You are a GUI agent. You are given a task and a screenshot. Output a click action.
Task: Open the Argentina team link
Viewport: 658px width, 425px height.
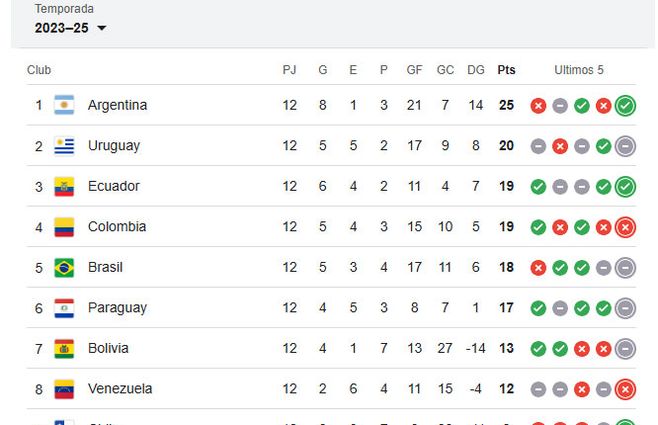tap(117, 105)
